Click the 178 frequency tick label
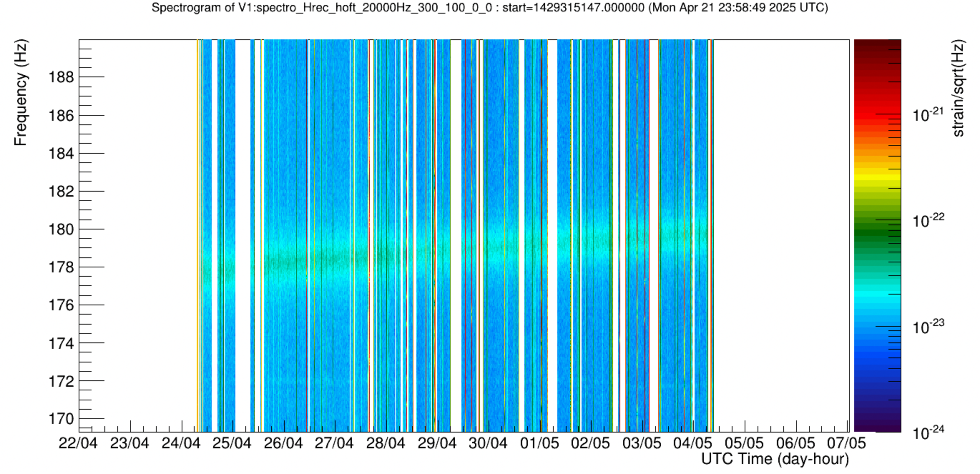This screenshot has width=980, height=474. (61, 267)
